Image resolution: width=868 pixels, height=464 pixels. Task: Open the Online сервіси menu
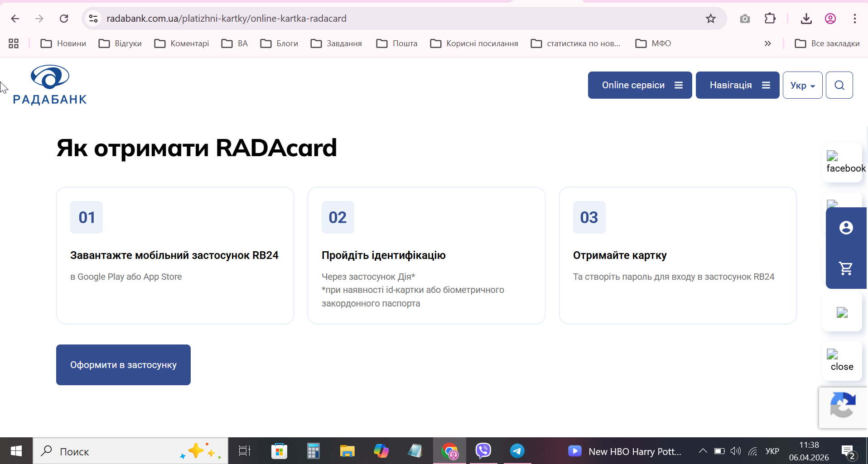(640, 85)
